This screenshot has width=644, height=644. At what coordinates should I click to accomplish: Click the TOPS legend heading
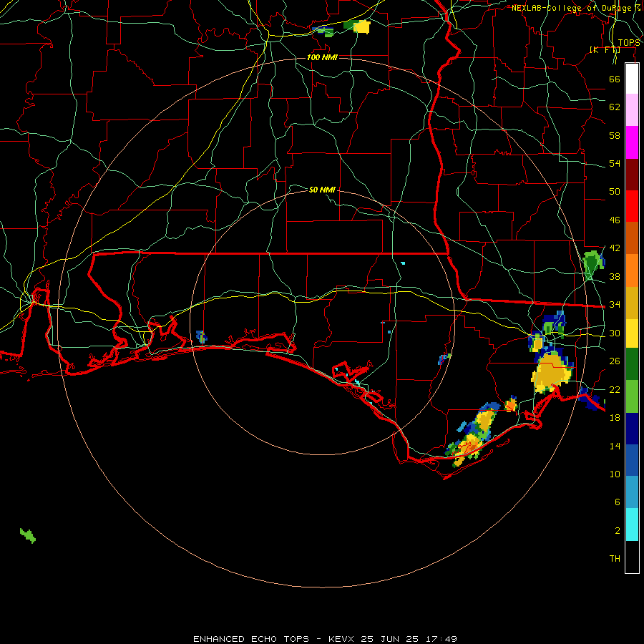(x=629, y=43)
